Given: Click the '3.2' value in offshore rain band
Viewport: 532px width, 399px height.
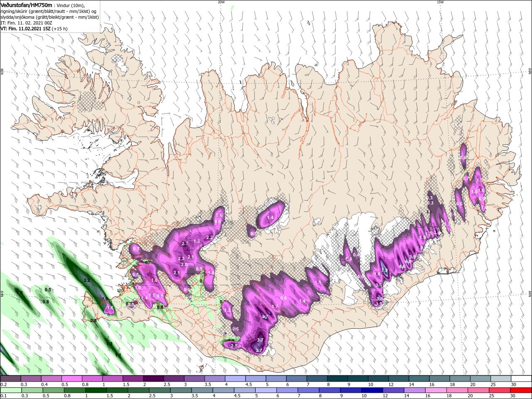Looking at the screenshot, I should pos(87,281).
